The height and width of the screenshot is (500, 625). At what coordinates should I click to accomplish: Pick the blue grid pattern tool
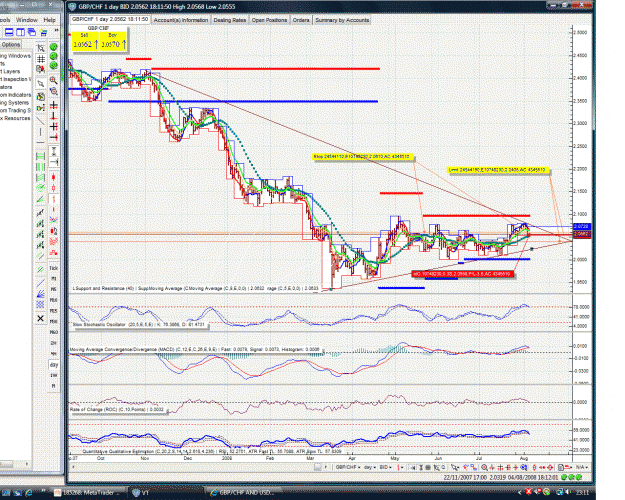(41, 305)
